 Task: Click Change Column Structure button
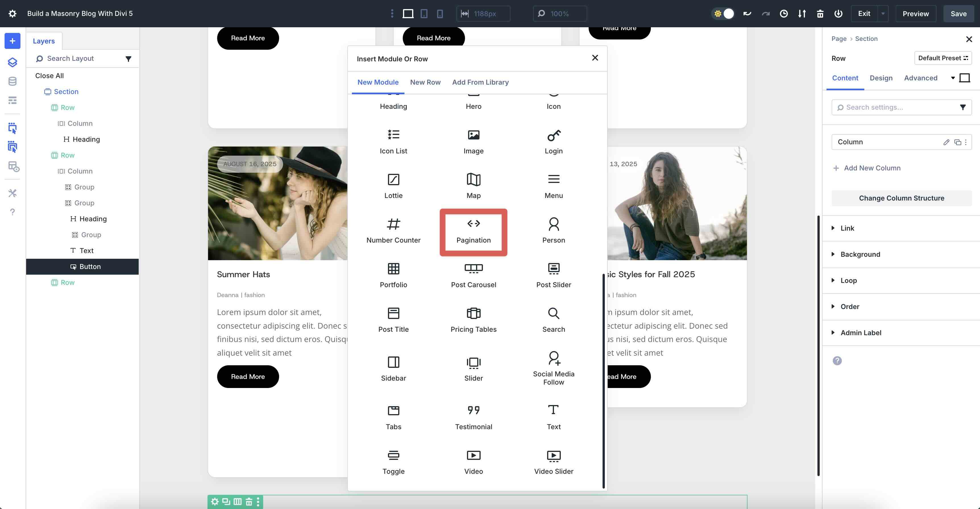pos(901,198)
